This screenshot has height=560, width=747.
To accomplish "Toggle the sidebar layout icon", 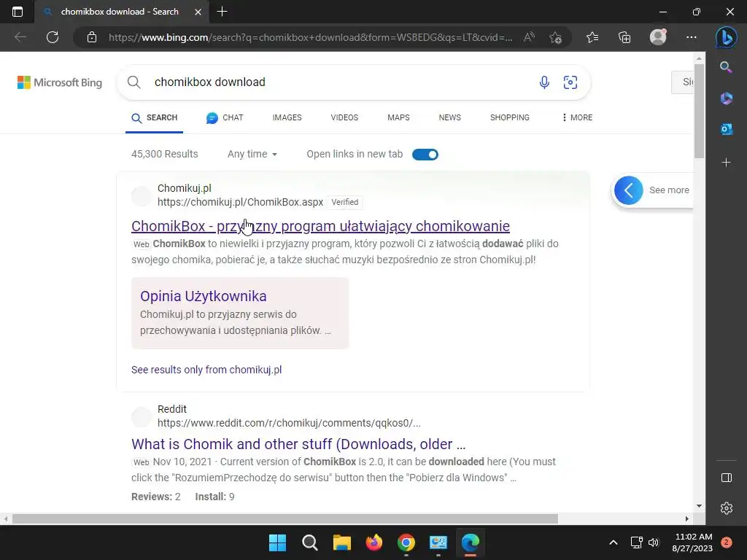I will pos(726,478).
